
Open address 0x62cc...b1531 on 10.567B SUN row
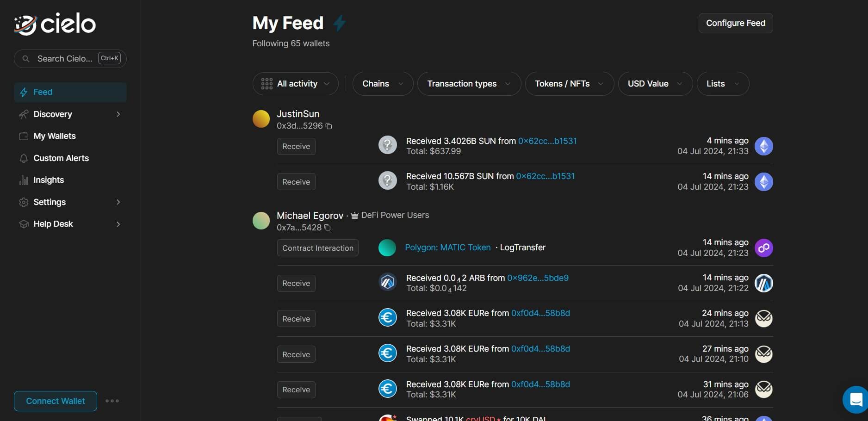tap(546, 176)
